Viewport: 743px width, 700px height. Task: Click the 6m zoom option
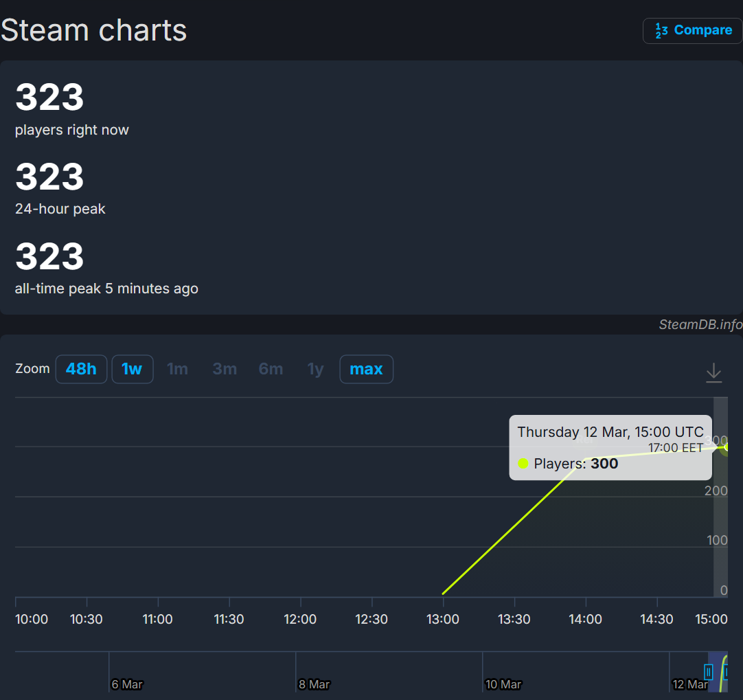(x=271, y=370)
